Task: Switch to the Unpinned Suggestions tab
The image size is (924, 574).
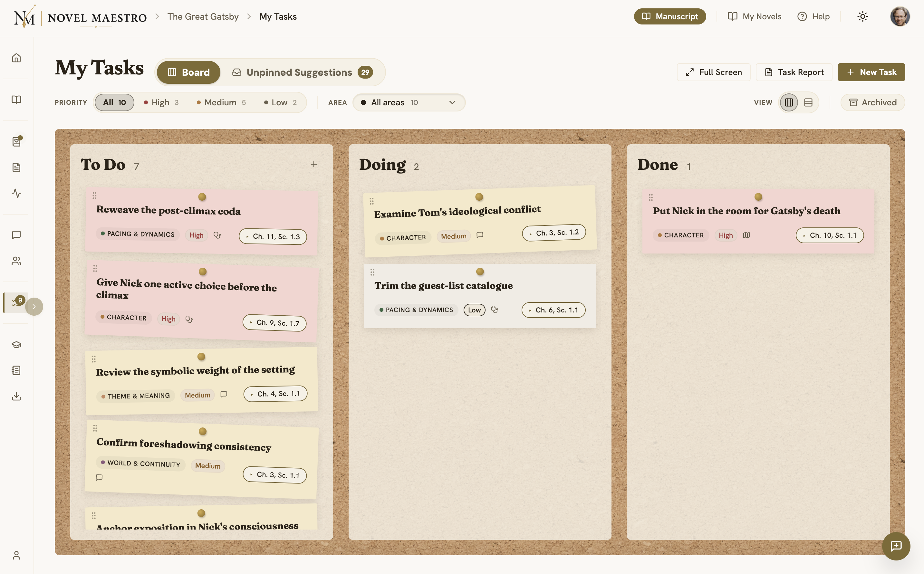Action: click(x=303, y=72)
